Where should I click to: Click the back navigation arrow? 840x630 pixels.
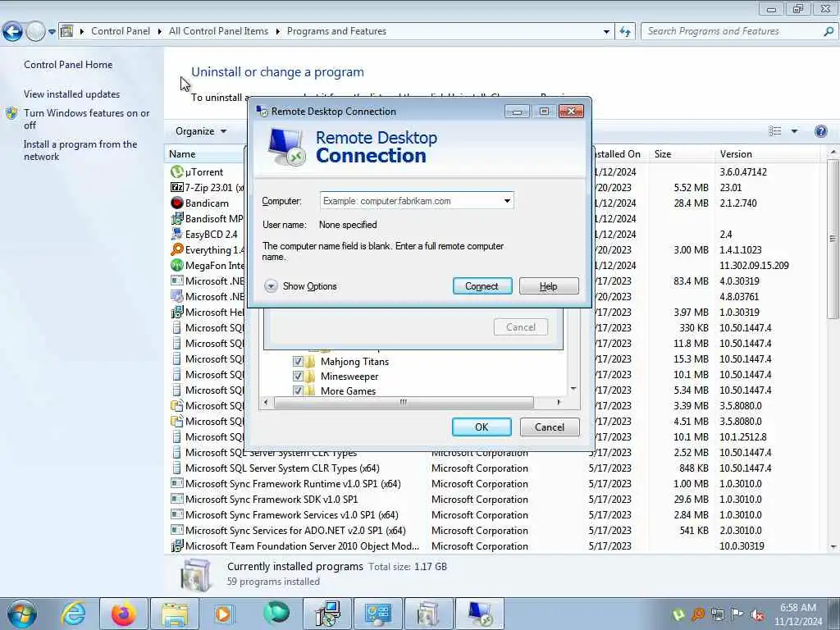(12, 31)
